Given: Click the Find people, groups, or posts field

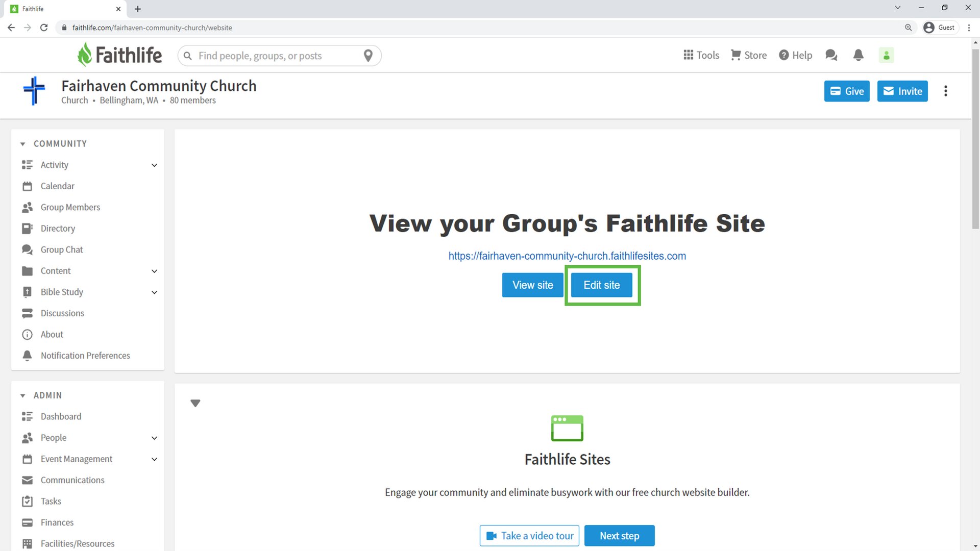Looking at the screenshot, I should pyautogui.click(x=279, y=56).
